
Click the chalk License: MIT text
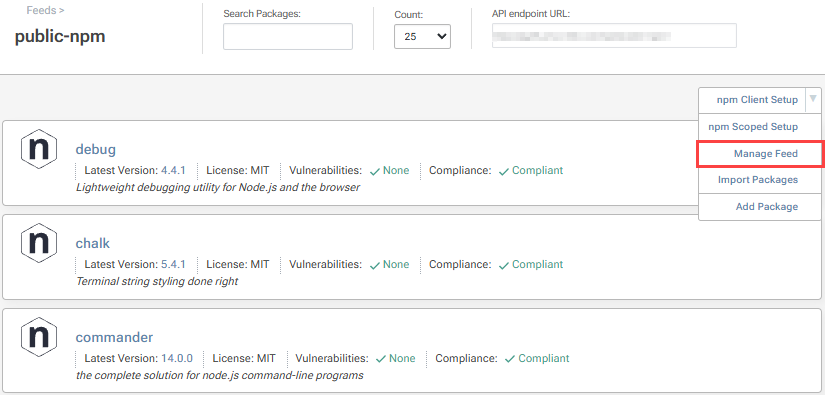237,264
